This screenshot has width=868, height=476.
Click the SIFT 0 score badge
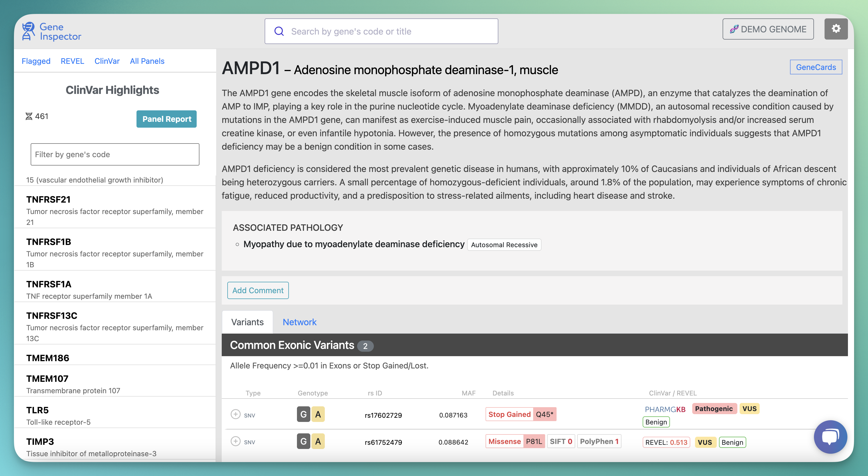click(561, 441)
